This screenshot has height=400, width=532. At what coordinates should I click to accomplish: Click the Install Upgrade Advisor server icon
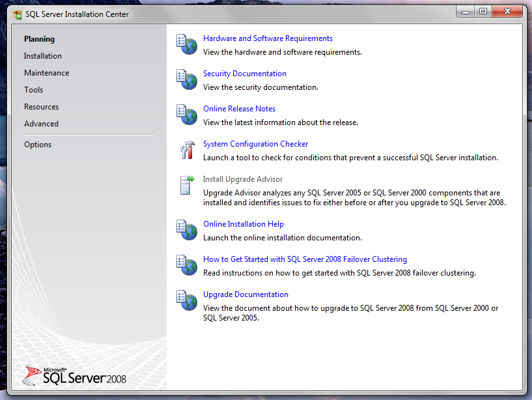[x=188, y=185]
